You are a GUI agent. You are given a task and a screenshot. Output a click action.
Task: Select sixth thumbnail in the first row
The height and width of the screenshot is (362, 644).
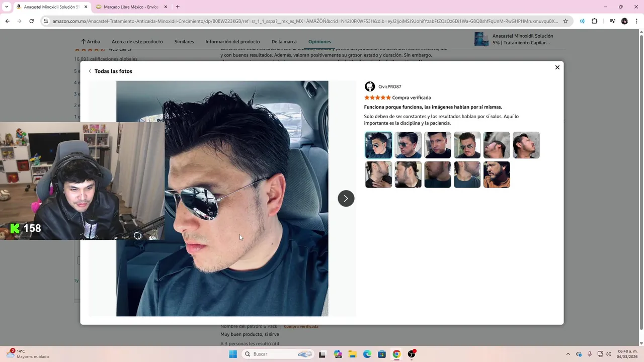coord(526,145)
